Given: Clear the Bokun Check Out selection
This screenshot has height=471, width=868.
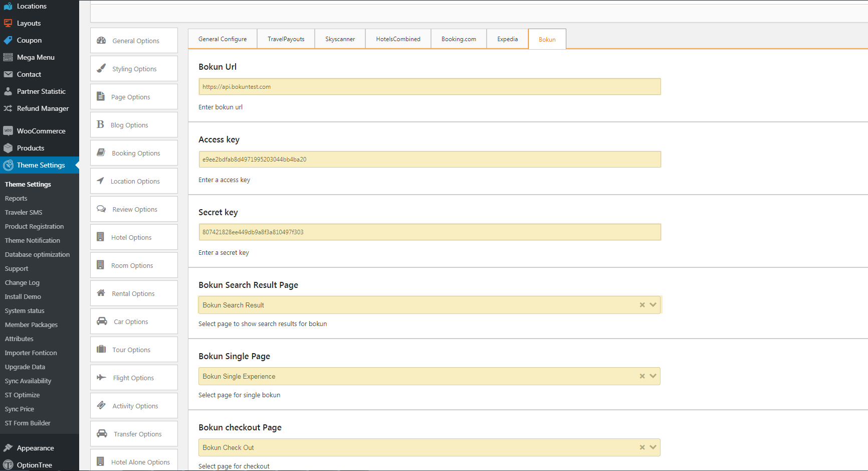Looking at the screenshot, I should pyautogui.click(x=642, y=447).
